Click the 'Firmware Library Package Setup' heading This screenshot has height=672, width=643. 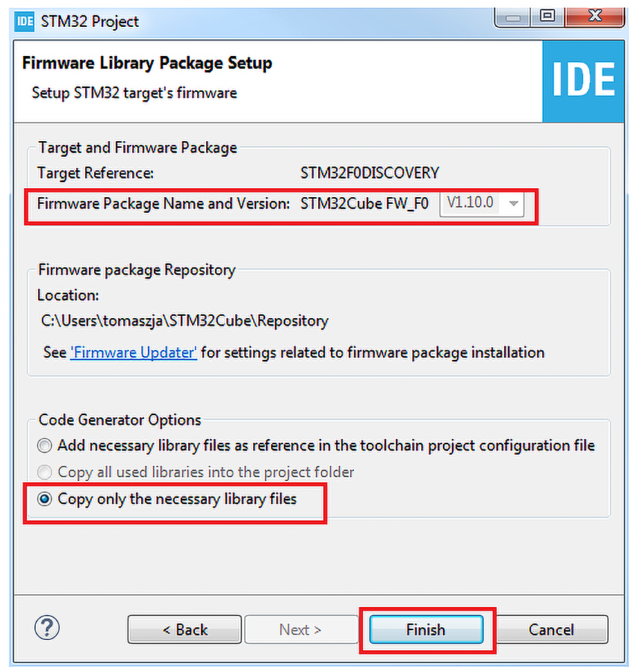pos(147,63)
